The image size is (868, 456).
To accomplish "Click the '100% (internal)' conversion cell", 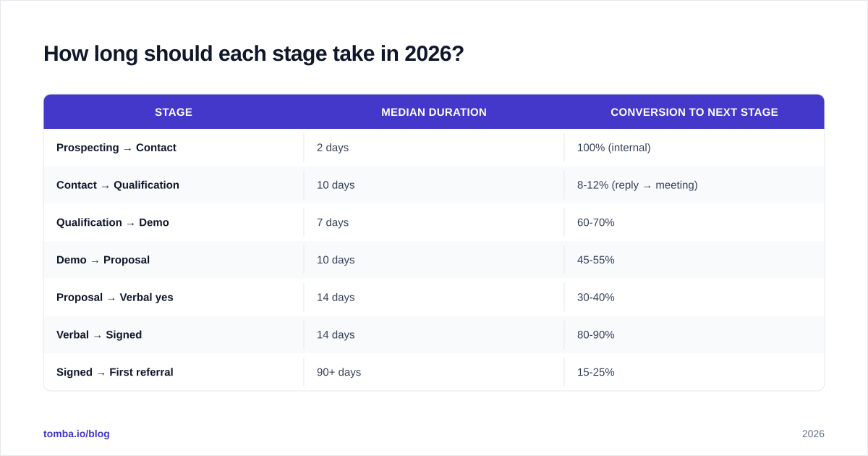I will coord(694,148).
